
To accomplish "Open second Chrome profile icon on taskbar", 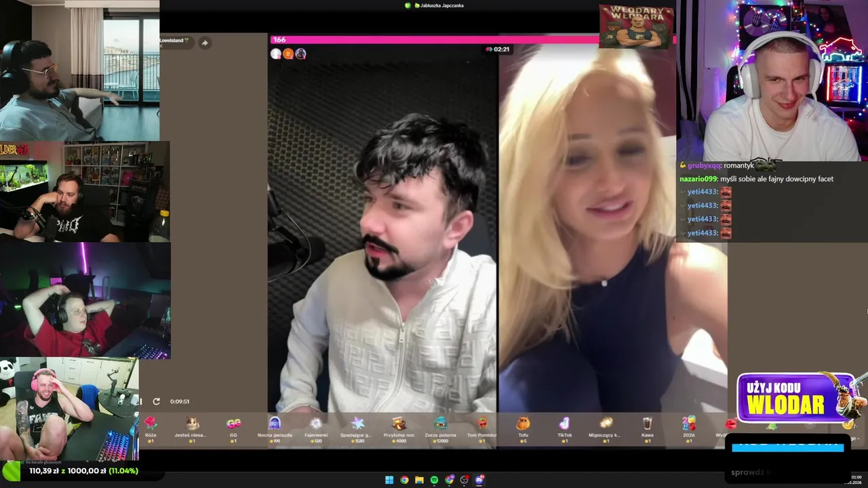I will (x=449, y=480).
